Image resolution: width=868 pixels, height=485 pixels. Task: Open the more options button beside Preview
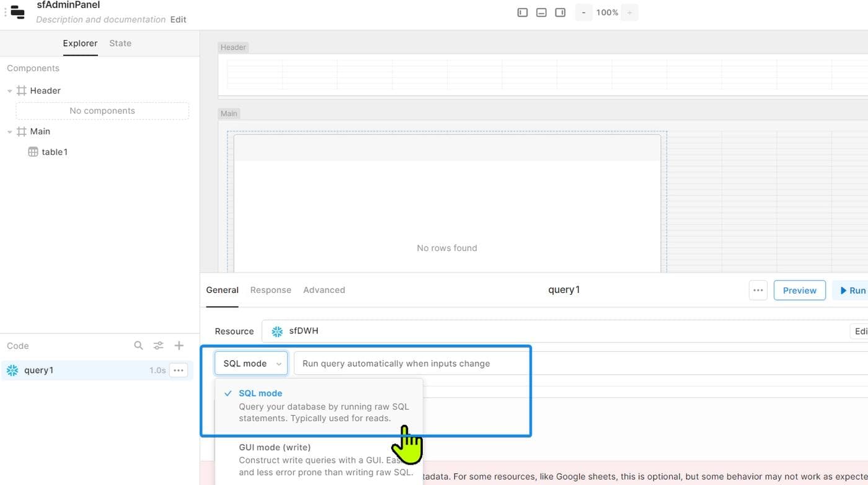coord(758,290)
